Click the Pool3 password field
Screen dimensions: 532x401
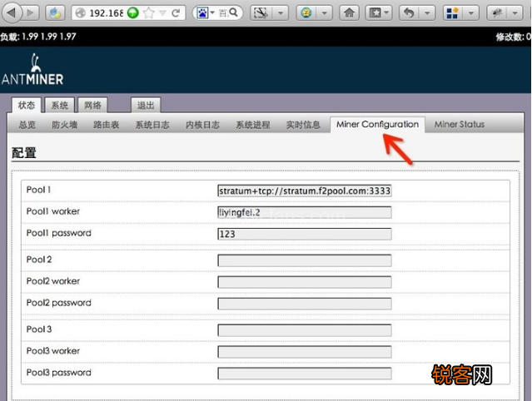pos(305,374)
